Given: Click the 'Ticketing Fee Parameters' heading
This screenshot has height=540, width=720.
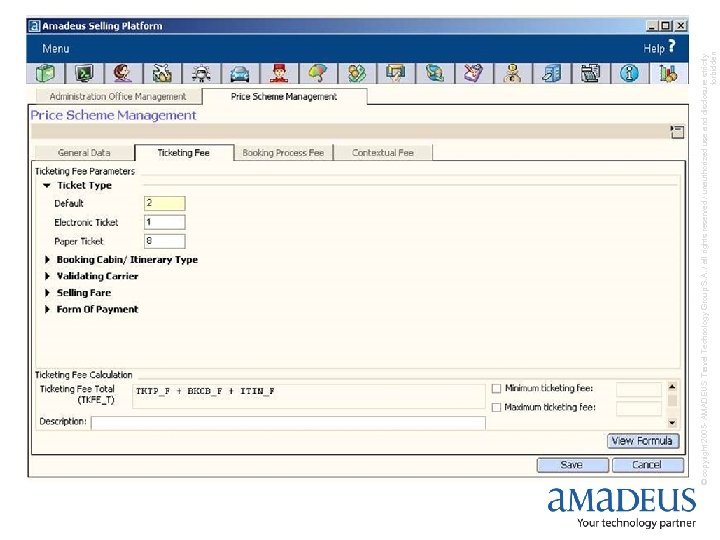Looking at the screenshot, I should click(85, 171).
